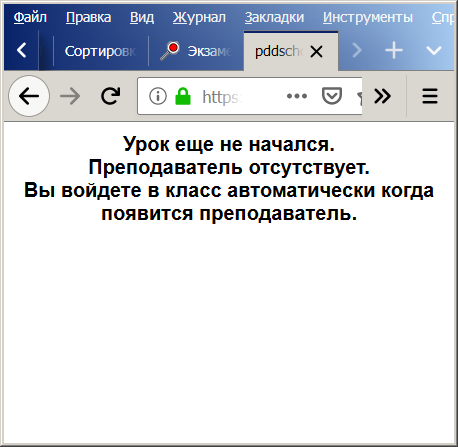
Task: Expand the toolbar overflow chevron
Action: 382,96
